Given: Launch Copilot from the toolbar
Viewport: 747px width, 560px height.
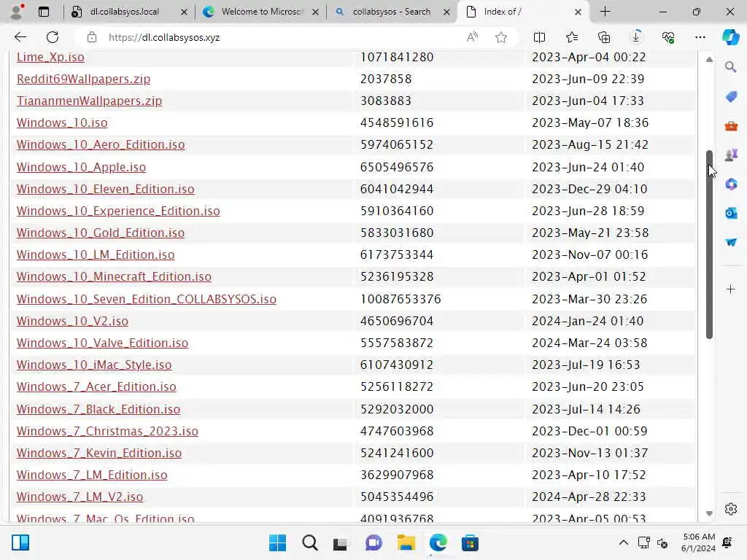Looking at the screenshot, I should pos(730,37).
